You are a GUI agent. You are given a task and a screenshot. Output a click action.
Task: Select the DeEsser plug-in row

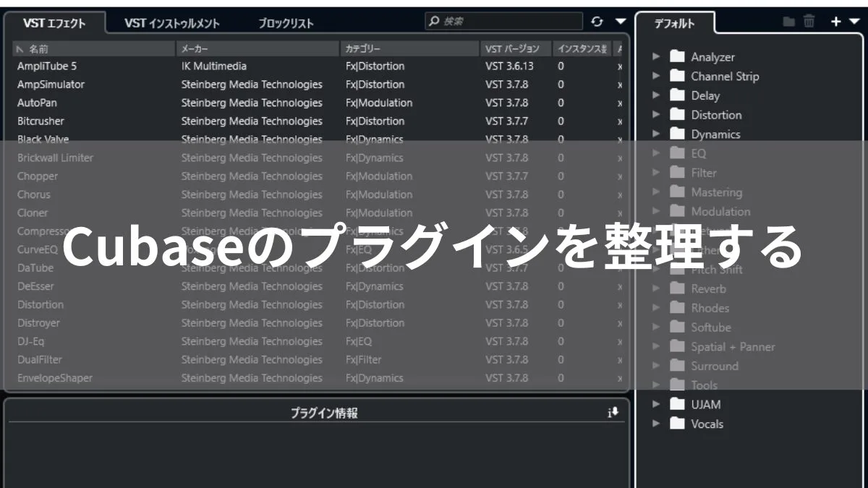coord(318,286)
